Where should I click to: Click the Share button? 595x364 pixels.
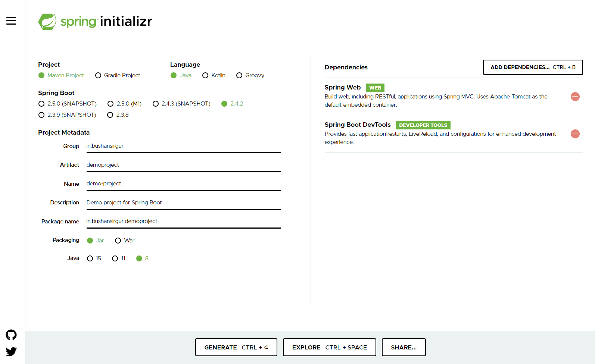point(404,347)
